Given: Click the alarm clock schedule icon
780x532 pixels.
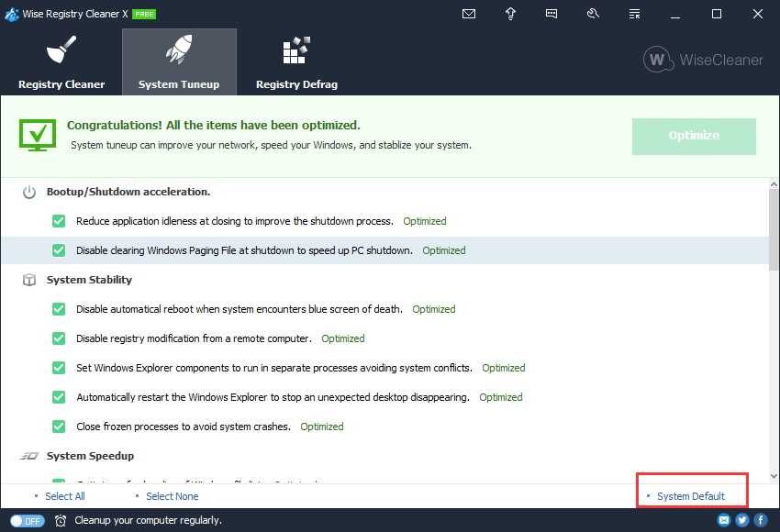Looking at the screenshot, I should 61,521.
